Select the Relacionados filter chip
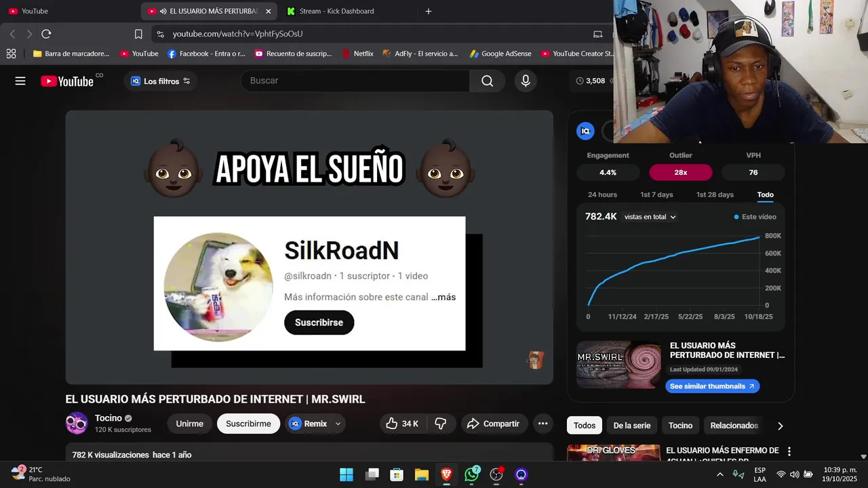The width and height of the screenshot is (868, 488). click(x=734, y=426)
